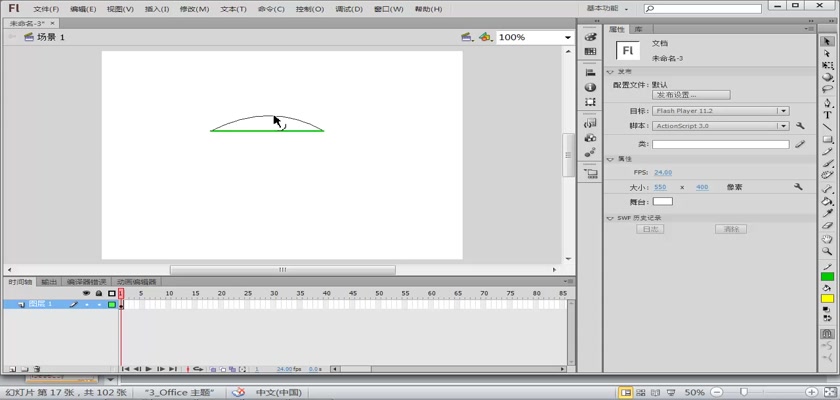Open the ActionScript 3.0 script dropdown

[x=784, y=126]
